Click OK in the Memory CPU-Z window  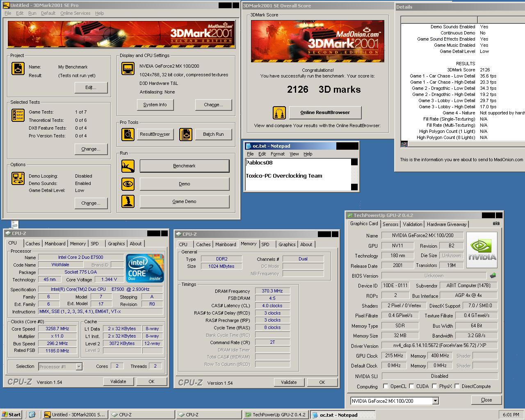click(x=322, y=382)
